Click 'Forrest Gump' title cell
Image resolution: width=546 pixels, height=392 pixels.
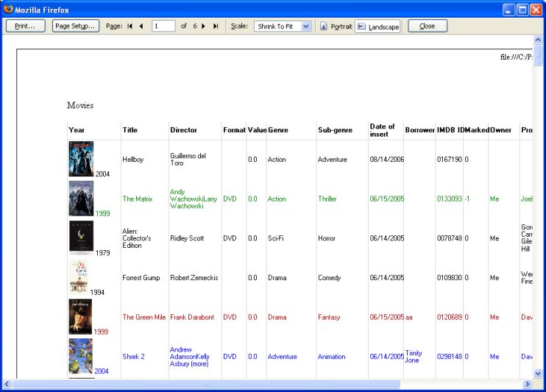(x=141, y=278)
